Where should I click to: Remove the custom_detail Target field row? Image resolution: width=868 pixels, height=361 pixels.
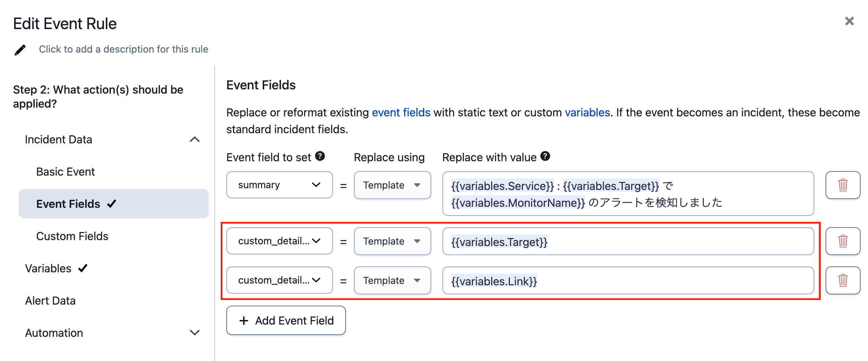point(842,241)
